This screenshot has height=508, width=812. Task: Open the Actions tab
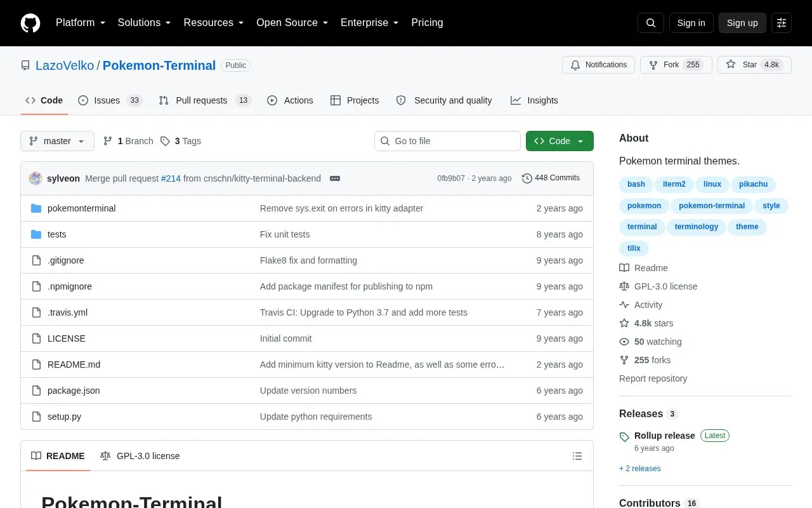pos(290,100)
